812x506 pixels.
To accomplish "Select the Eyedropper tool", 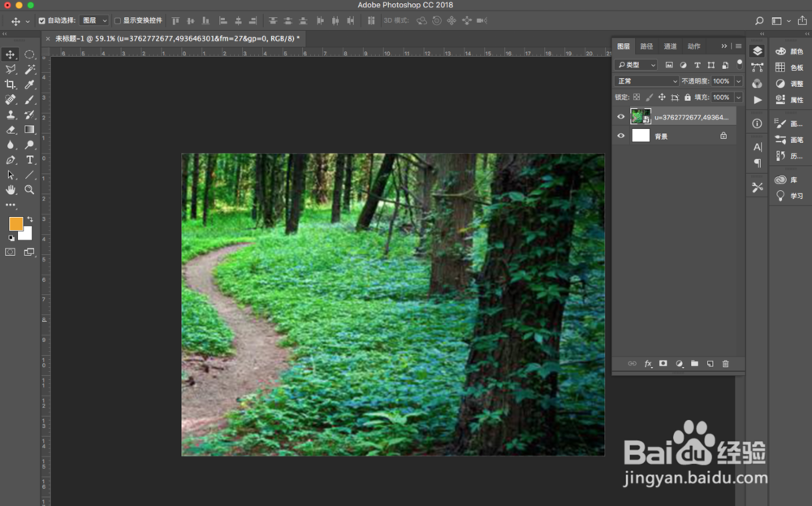I will [x=29, y=84].
